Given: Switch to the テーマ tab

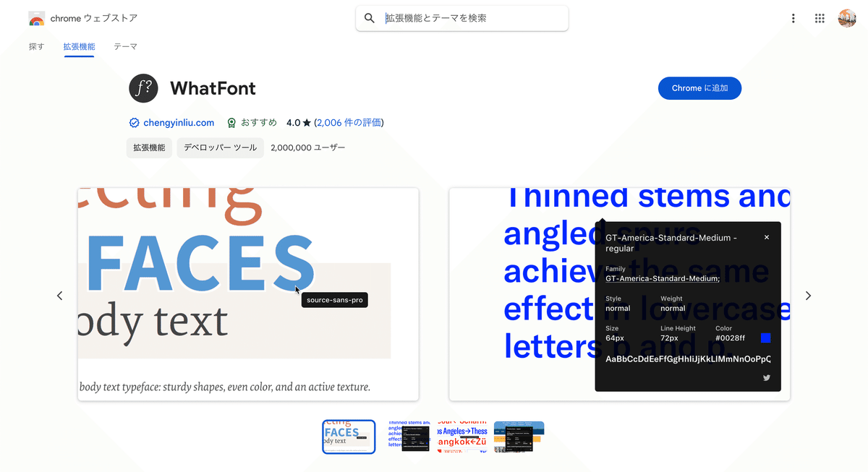Looking at the screenshot, I should (125, 46).
